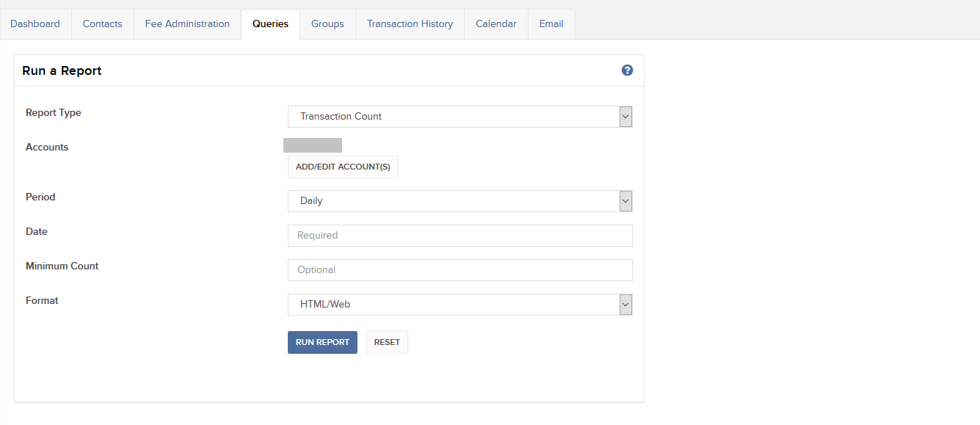
Task: Click the required Date input field
Action: tap(460, 236)
